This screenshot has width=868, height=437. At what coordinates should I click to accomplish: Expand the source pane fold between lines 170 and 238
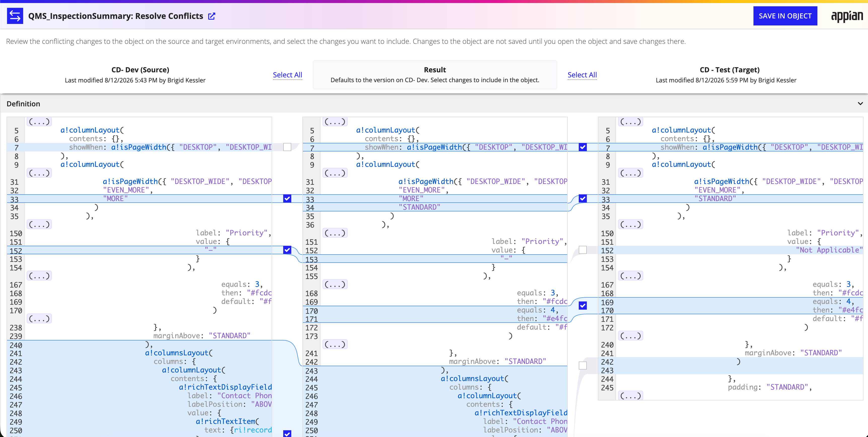39,319
